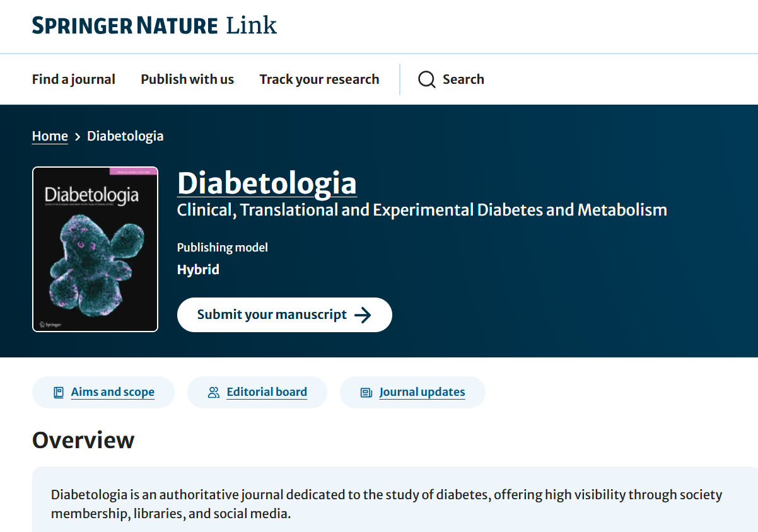The height and width of the screenshot is (532, 758).
Task: Open the Find a journal menu item
Action: coord(74,79)
